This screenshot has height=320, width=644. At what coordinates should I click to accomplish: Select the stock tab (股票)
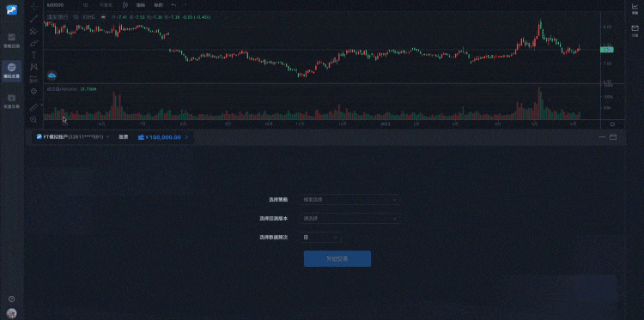click(123, 137)
